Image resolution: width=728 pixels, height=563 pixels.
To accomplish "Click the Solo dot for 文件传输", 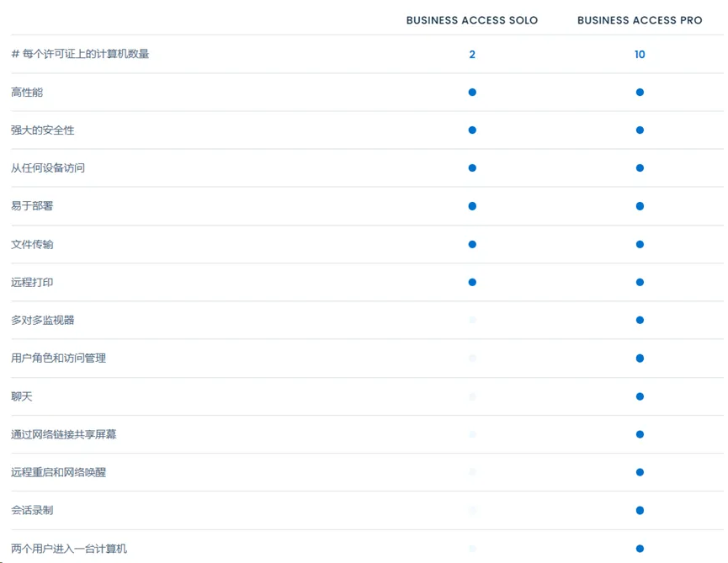I will click(x=472, y=244).
